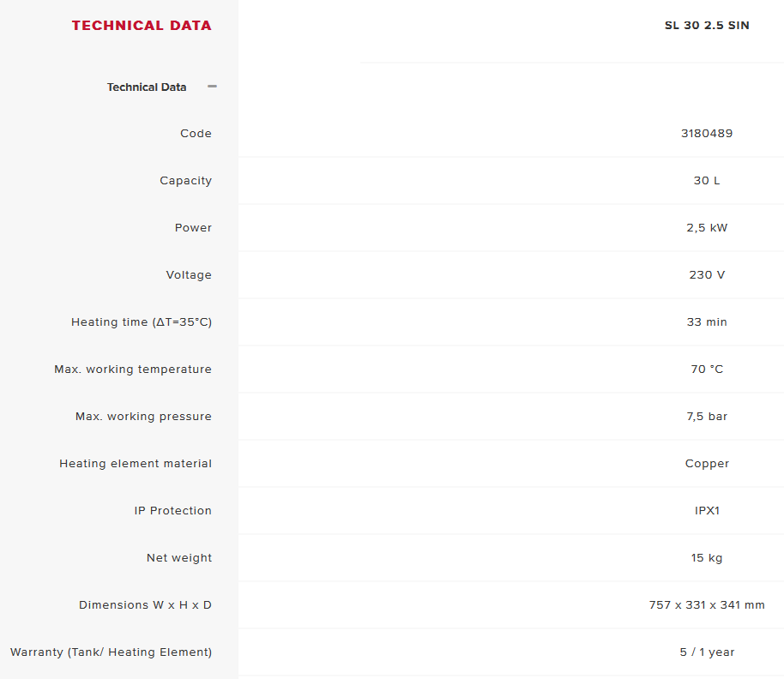Select the SL 30 2.5 SIN column header
Viewport: 784px width, 679px height.
coord(707,26)
